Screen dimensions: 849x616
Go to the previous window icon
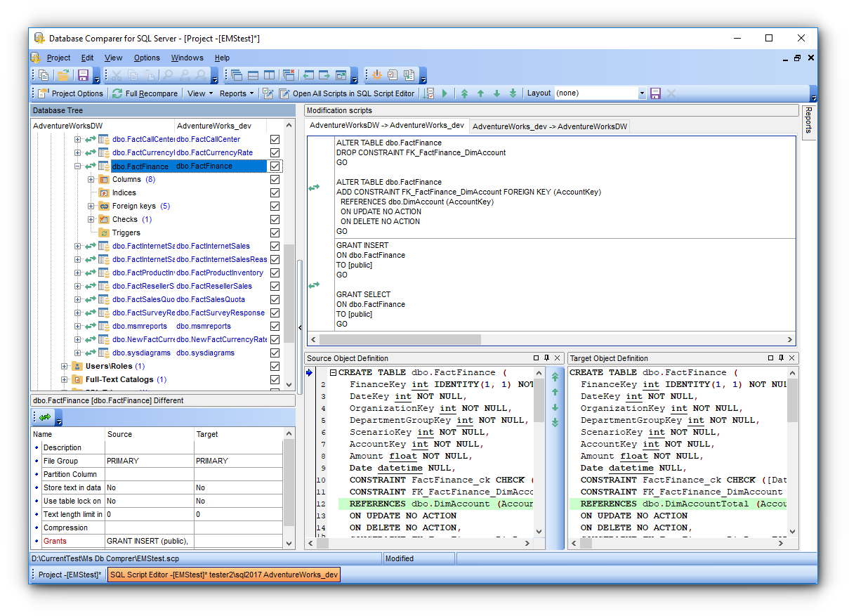[308, 75]
